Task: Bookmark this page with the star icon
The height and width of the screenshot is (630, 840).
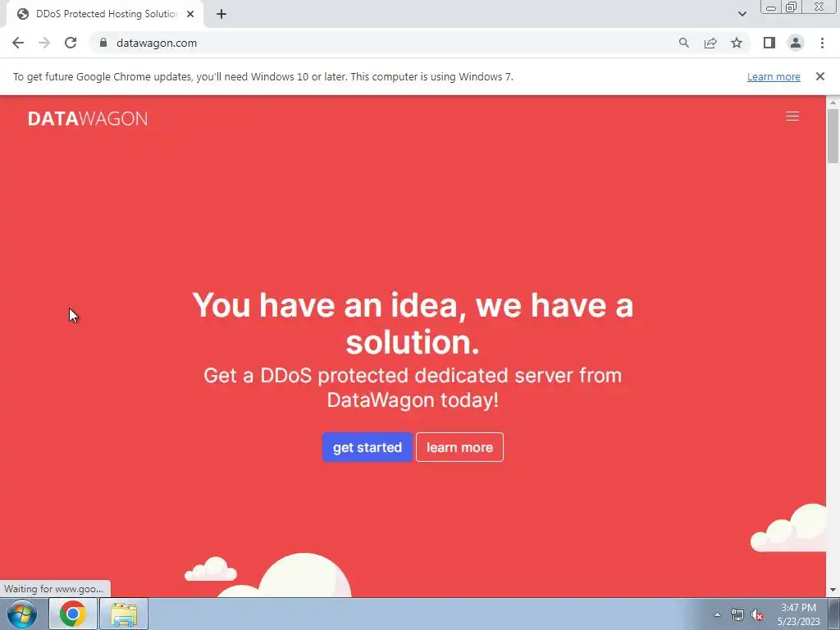Action: pyautogui.click(x=737, y=43)
